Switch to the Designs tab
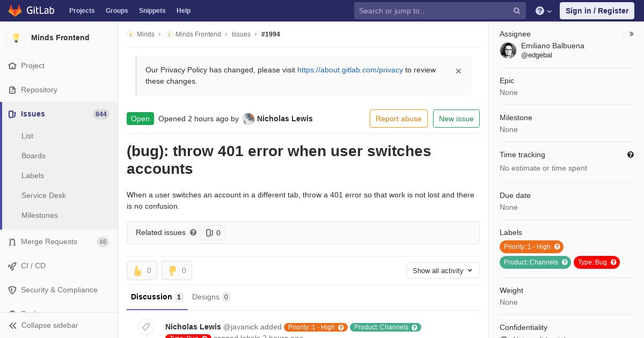644x338 pixels. [211, 297]
